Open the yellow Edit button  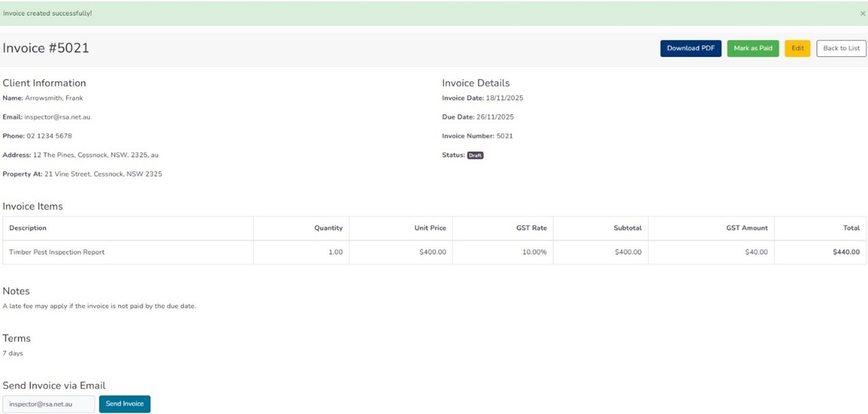click(x=797, y=48)
